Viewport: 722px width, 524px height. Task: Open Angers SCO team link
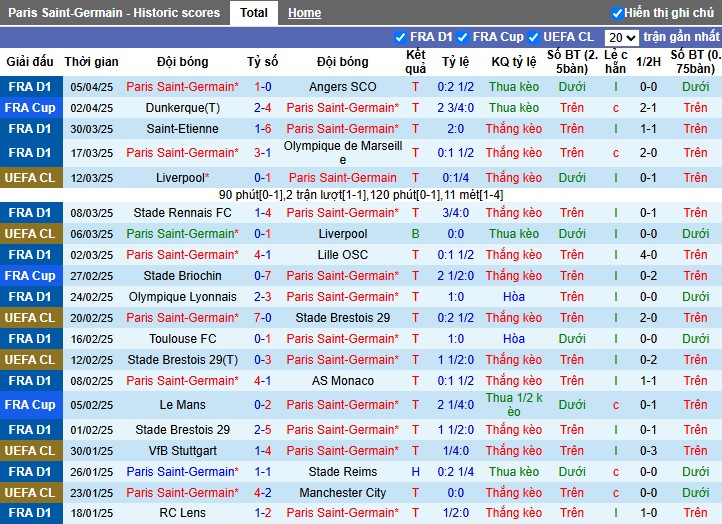pyautogui.click(x=343, y=87)
